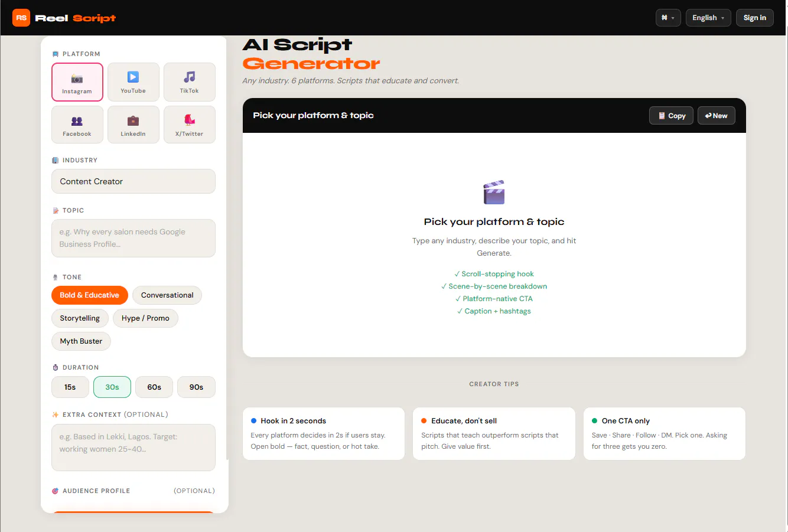Image resolution: width=788 pixels, height=532 pixels.
Task: Click the Scroll-stopping hook feature text
Action: pos(494,274)
